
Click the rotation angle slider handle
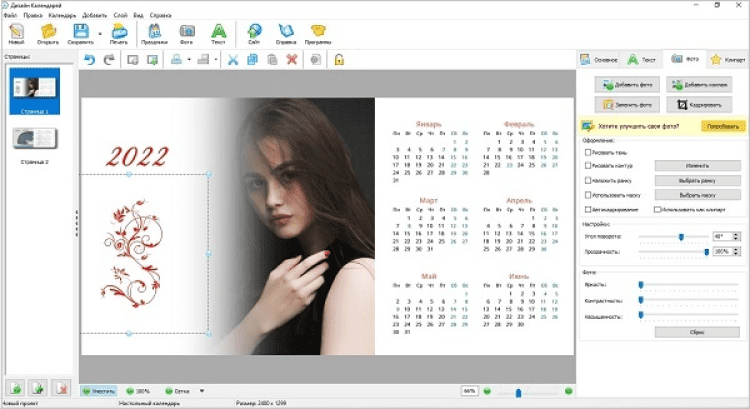coord(681,236)
